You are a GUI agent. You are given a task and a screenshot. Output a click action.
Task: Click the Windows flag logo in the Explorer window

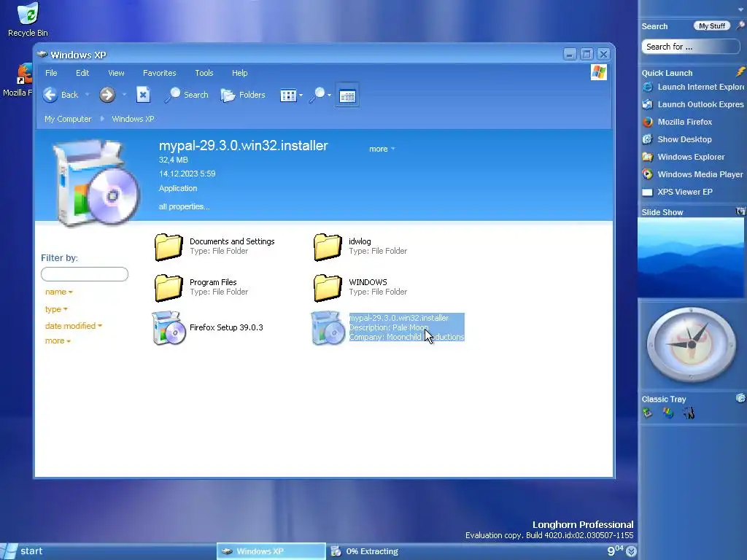[x=599, y=72]
